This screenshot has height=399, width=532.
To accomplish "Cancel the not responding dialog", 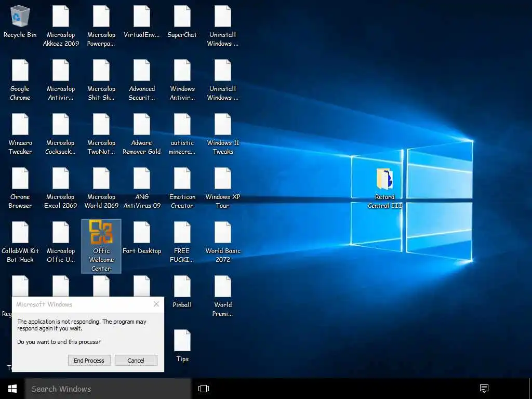I will pos(136,361).
